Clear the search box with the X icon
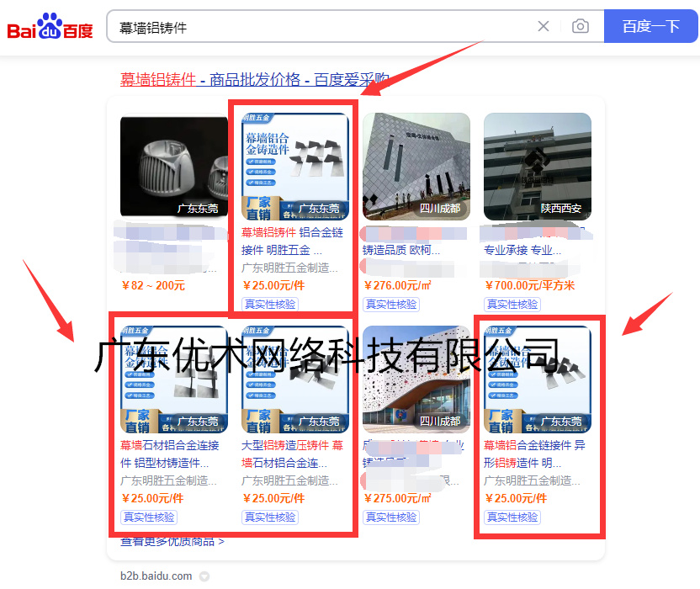Image resolution: width=700 pixels, height=589 pixels. click(x=544, y=26)
